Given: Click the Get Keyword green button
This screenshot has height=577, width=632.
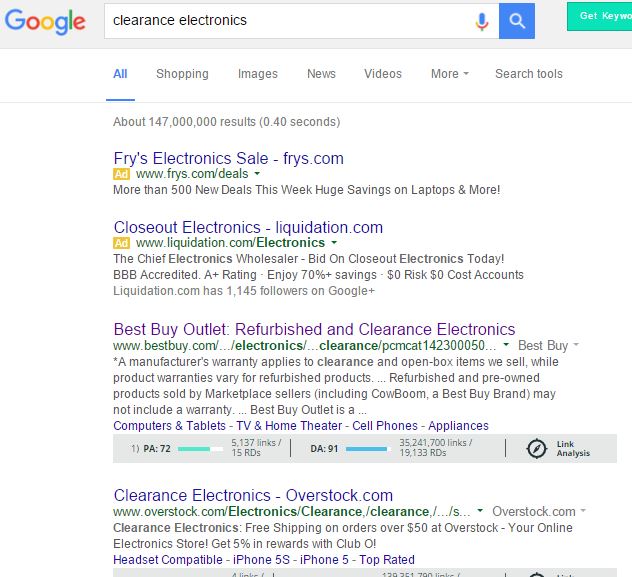Looking at the screenshot, I should pos(599,16).
